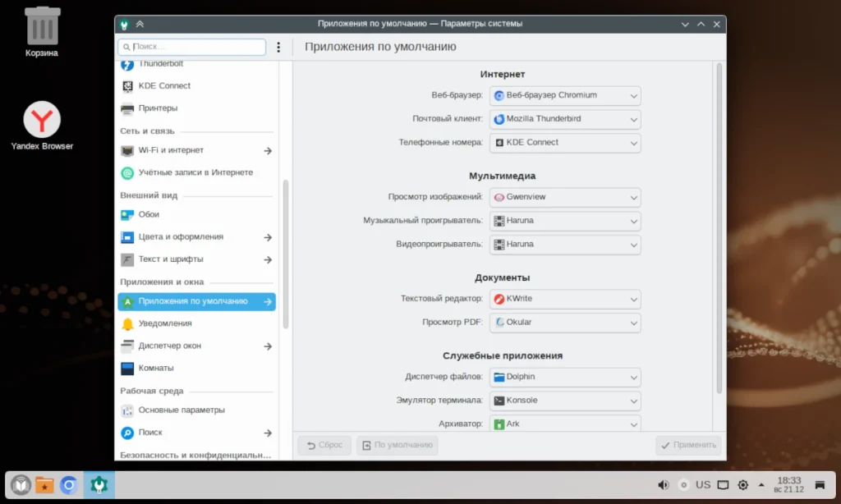Open Основные параметры settings

pyautogui.click(x=196, y=410)
